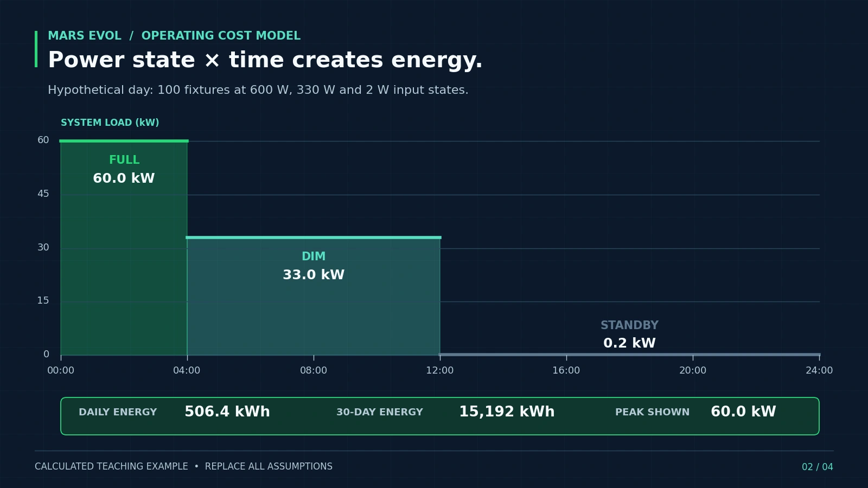Click the grey STANDBY load line
Image resolution: width=868 pixels, height=488 pixels.
[x=629, y=355]
